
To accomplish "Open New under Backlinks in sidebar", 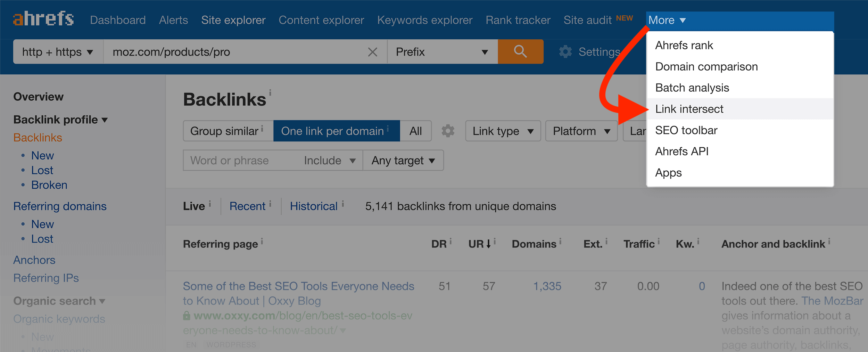I will click(x=42, y=156).
